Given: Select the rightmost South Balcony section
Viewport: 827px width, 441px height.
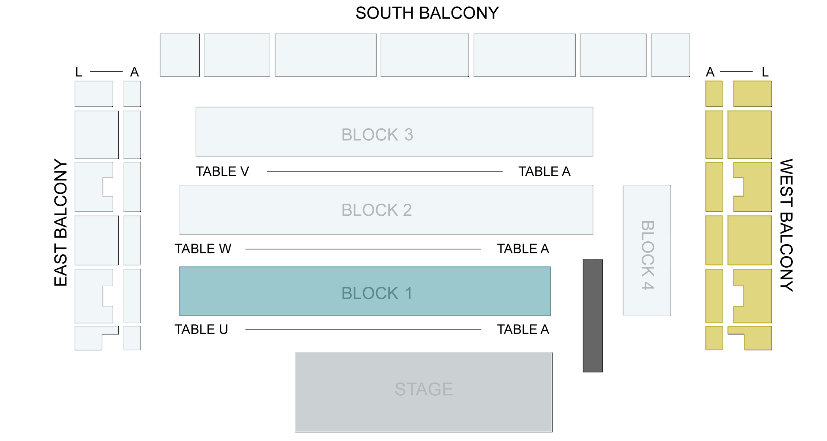Looking at the screenshot, I should [670, 55].
